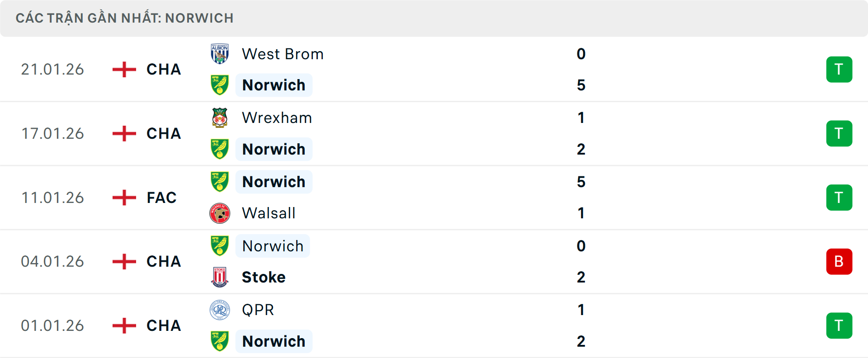Viewport: 868px width, 358px height.
Task: Click the QPR club crest
Action: [x=220, y=310]
